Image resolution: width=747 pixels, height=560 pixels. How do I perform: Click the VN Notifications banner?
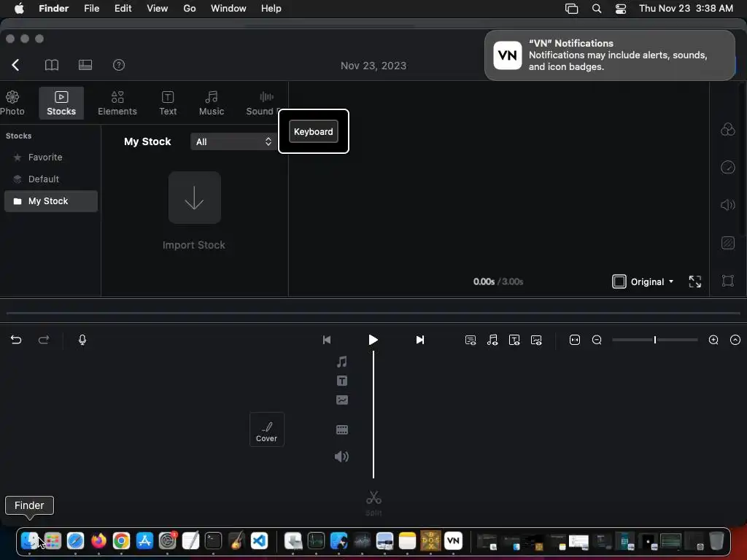click(x=609, y=55)
